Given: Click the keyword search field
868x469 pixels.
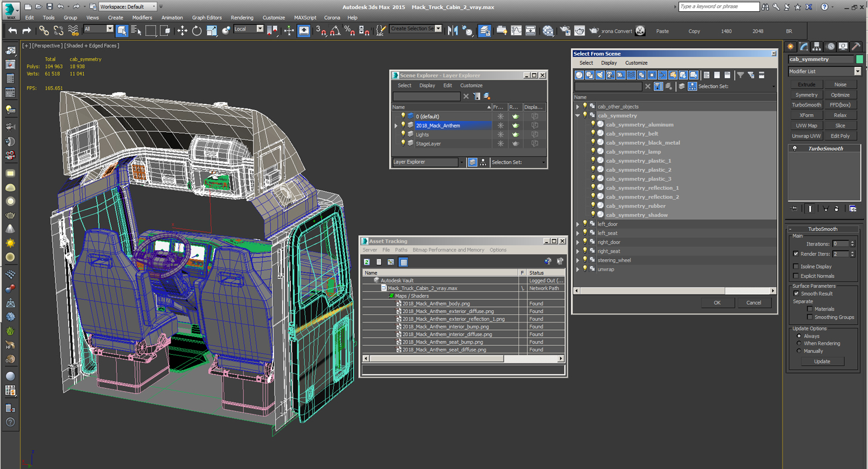Looking at the screenshot, I should [x=719, y=6].
